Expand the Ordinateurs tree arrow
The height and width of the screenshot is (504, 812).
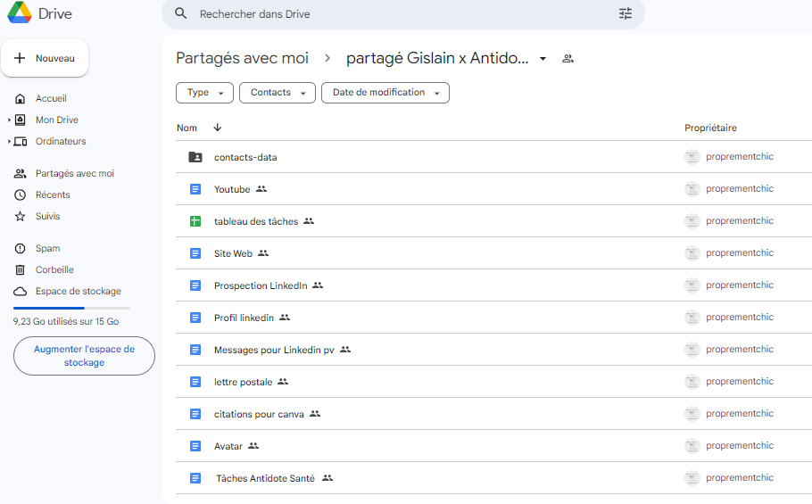point(9,141)
